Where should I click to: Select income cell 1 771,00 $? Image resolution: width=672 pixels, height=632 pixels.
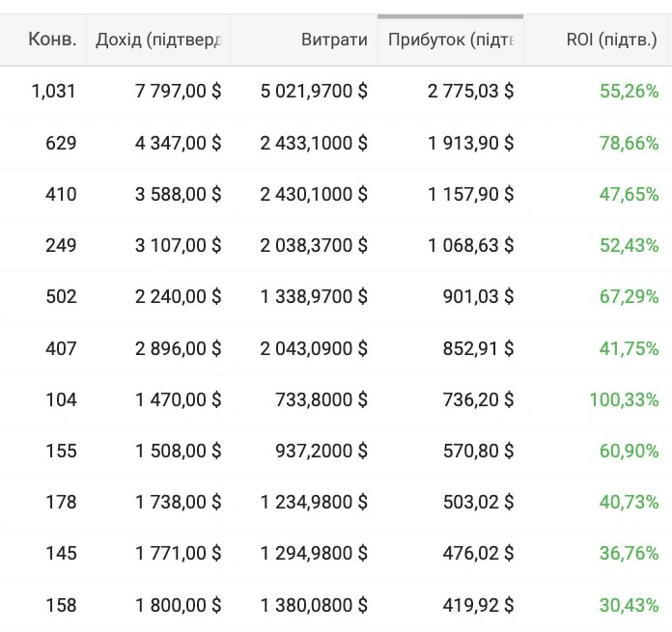(179, 553)
